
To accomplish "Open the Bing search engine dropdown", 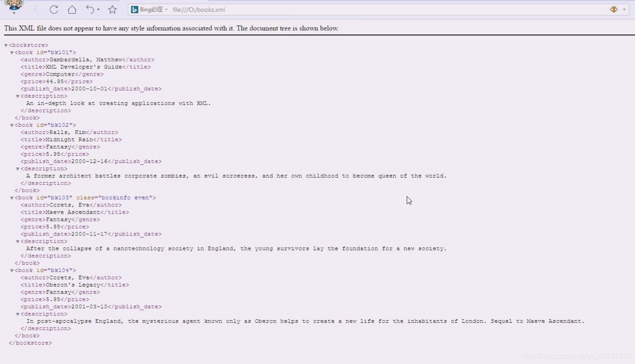I will tap(166, 10).
